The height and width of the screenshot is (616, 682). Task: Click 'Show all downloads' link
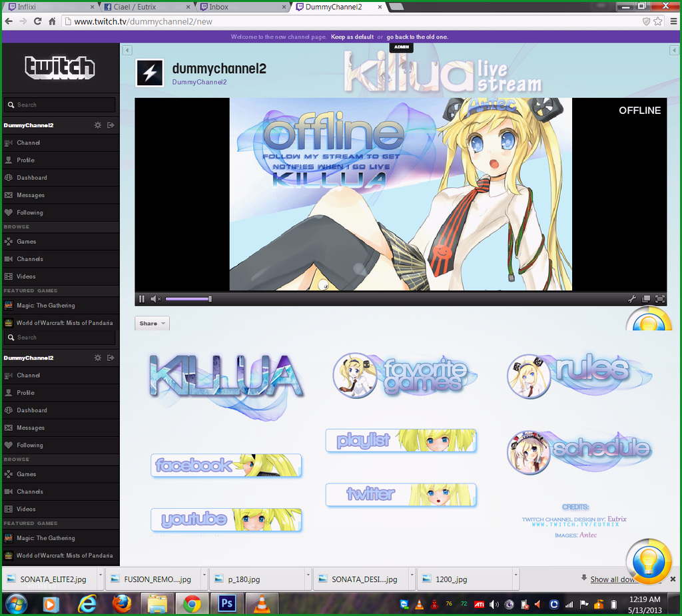tap(613, 579)
